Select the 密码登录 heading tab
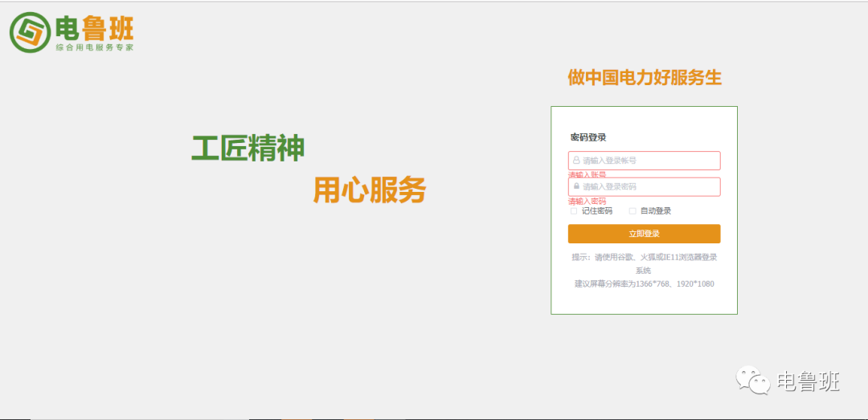The height and width of the screenshot is (420, 868). click(588, 137)
